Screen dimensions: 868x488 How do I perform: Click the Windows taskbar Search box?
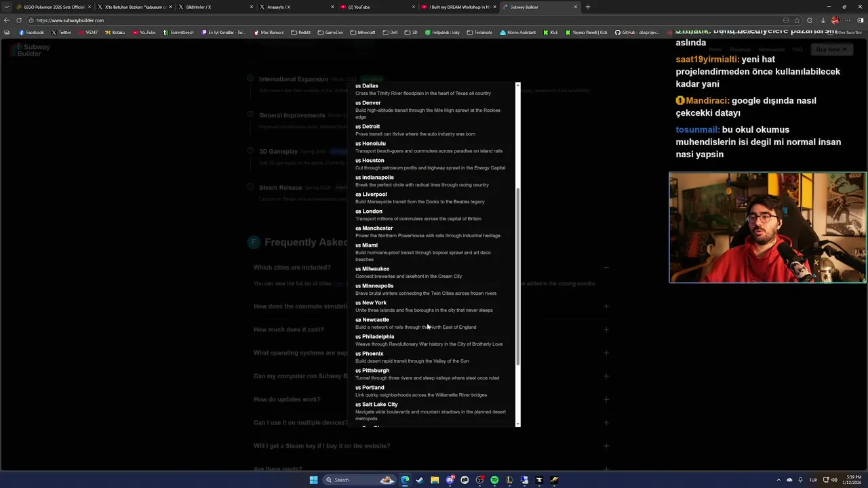pos(360,480)
